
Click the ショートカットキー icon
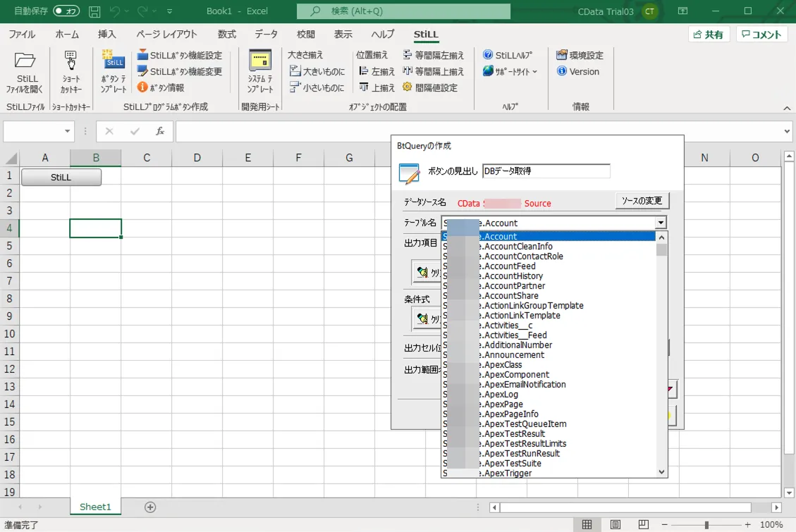click(x=71, y=70)
